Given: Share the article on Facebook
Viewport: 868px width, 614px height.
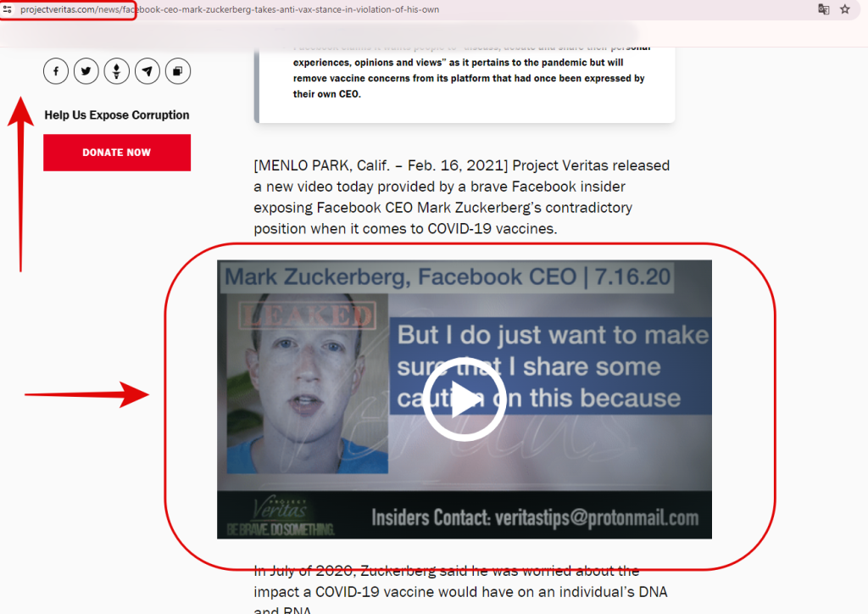Looking at the screenshot, I should 56,71.
